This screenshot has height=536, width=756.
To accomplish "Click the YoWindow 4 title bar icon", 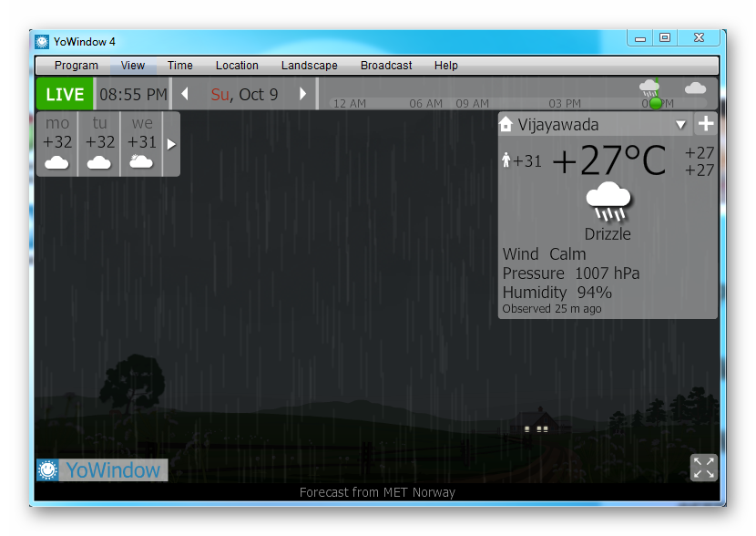I will (42, 42).
